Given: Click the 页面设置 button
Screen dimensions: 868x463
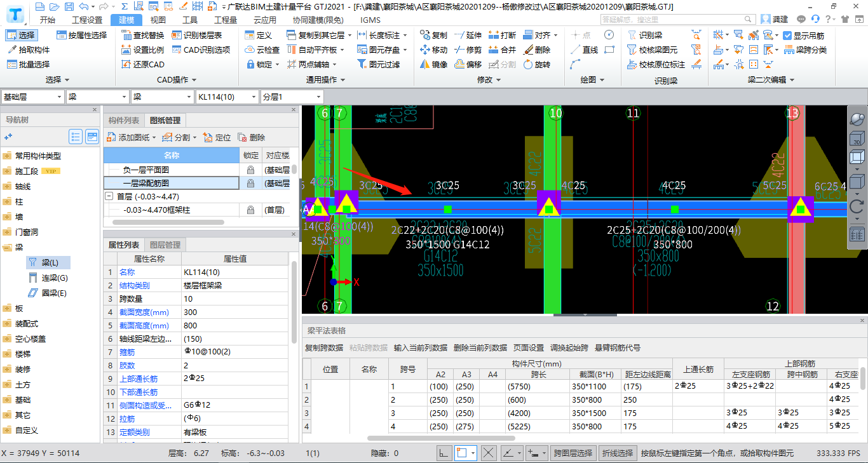Looking at the screenshot, I should coord(529,347).
